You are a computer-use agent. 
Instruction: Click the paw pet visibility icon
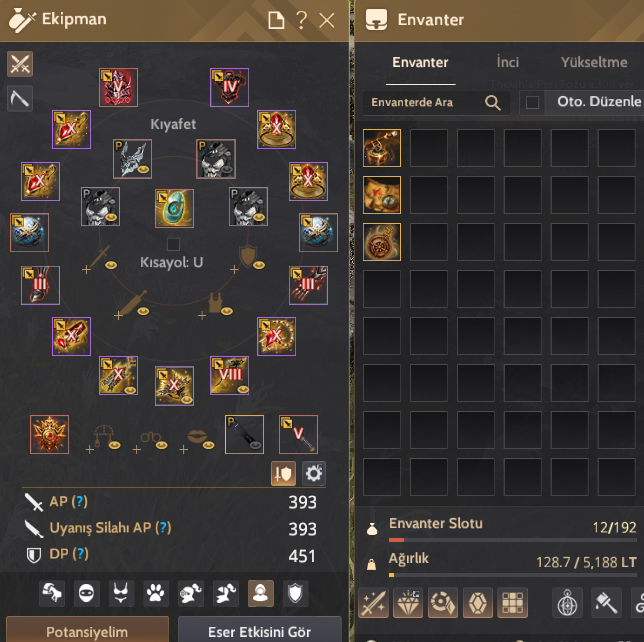[x=155, y=593]
